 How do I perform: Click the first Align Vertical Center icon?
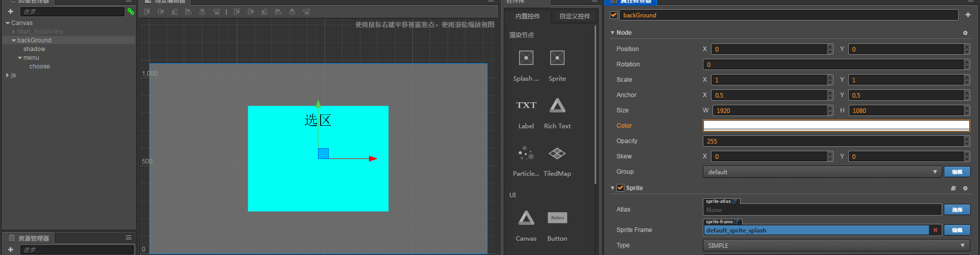(161, 11)
